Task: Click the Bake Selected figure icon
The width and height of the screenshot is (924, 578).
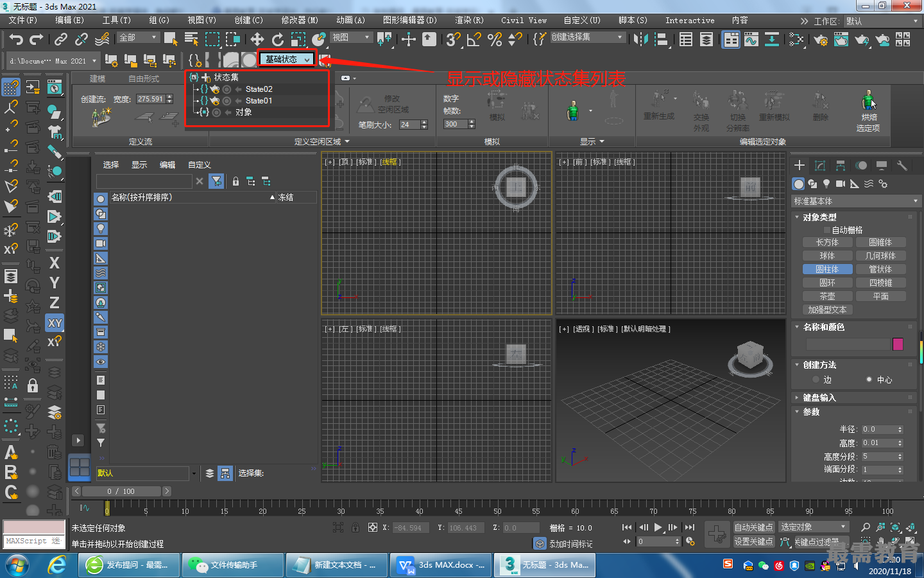Action: click(868, 101)
